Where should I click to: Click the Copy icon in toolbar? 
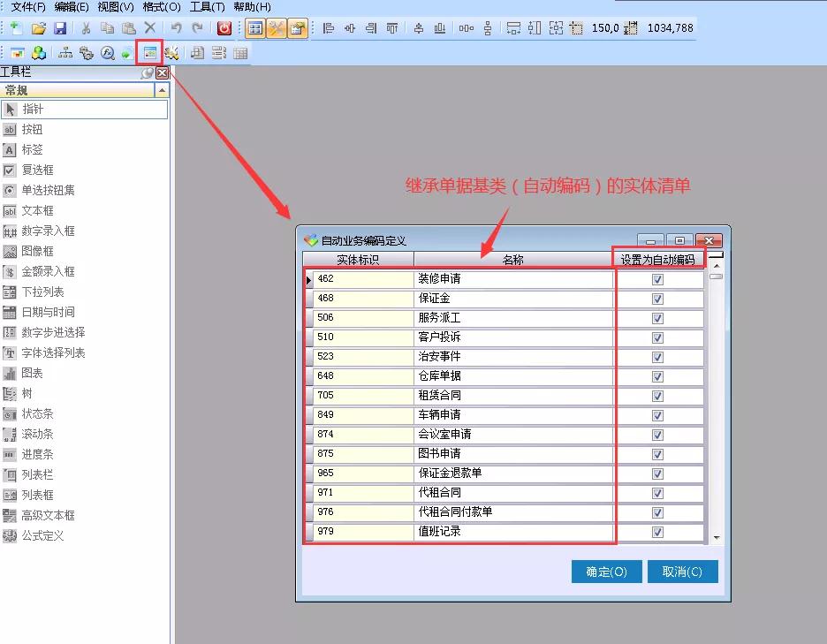(x=107, y=28)
